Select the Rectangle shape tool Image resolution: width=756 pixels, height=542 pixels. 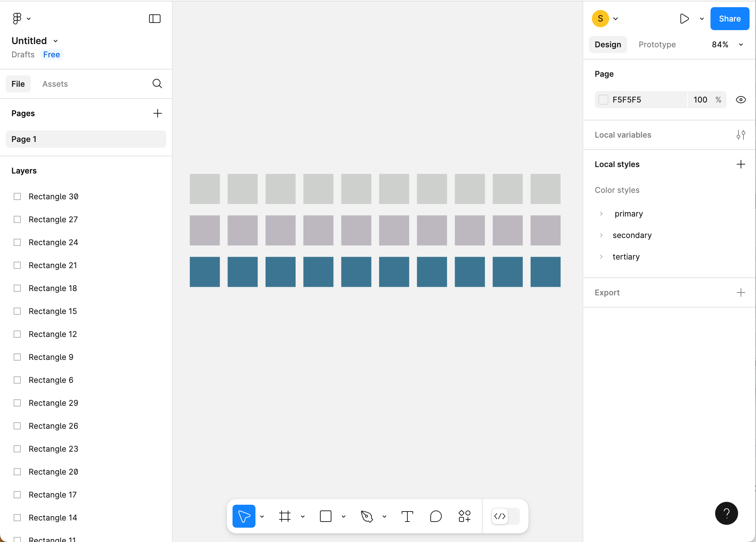[326, 516]
